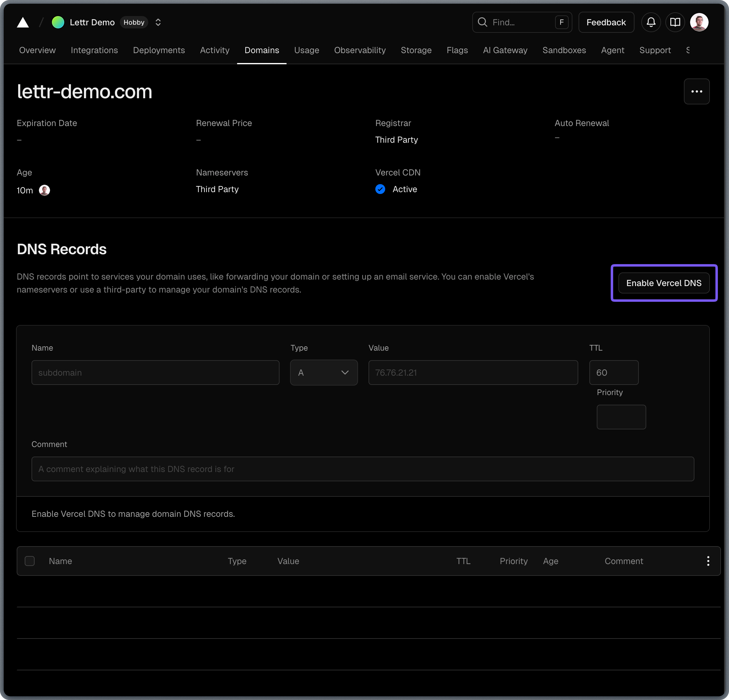Go to the AI Gateway tab
Screen dimensions: 729x700
pos(505,50)
